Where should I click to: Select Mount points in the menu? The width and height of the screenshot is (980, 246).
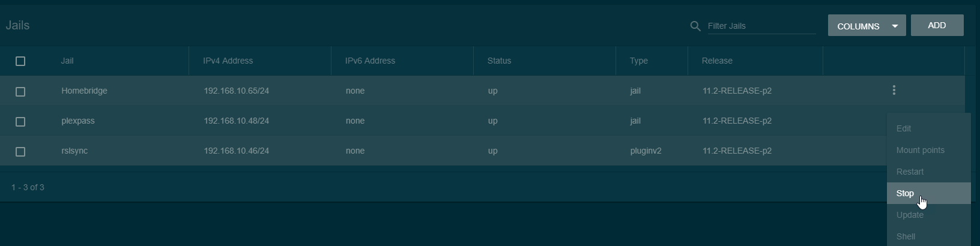(x=920, y=150)
